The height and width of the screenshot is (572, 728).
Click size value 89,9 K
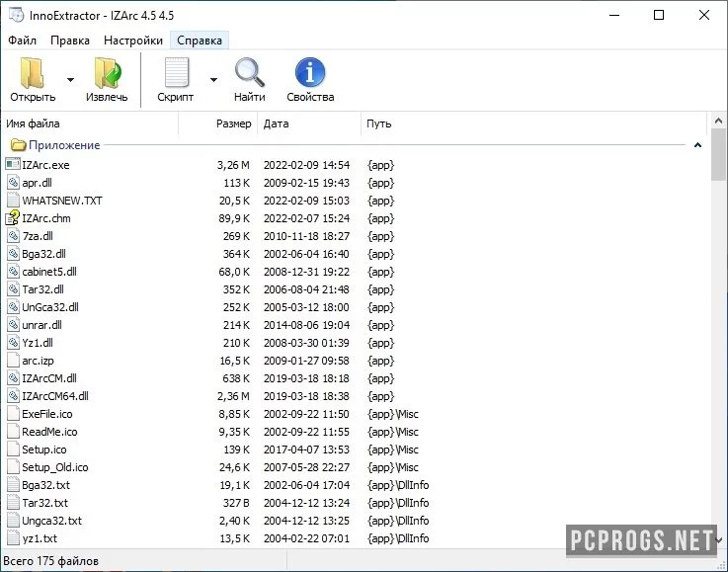click(234, 218)
